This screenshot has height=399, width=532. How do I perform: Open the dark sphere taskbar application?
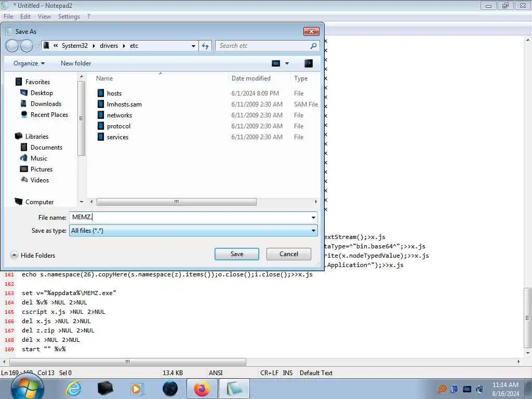pos(170,389)
